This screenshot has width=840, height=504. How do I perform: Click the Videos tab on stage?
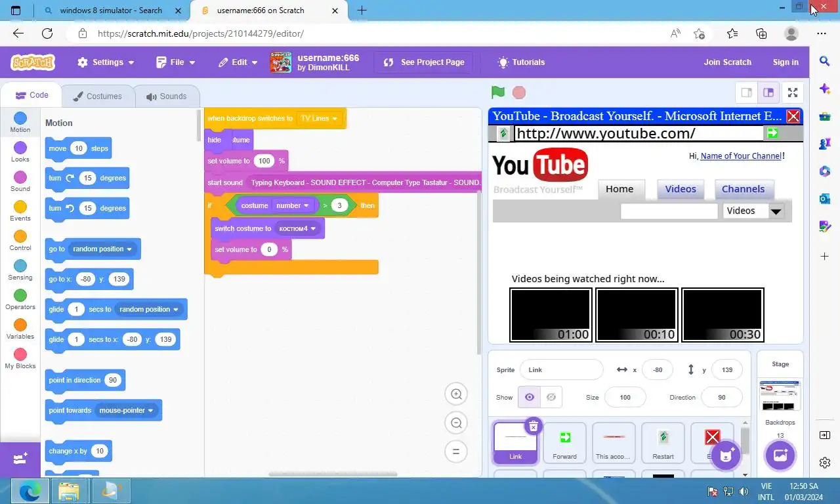tap(681, 189)
